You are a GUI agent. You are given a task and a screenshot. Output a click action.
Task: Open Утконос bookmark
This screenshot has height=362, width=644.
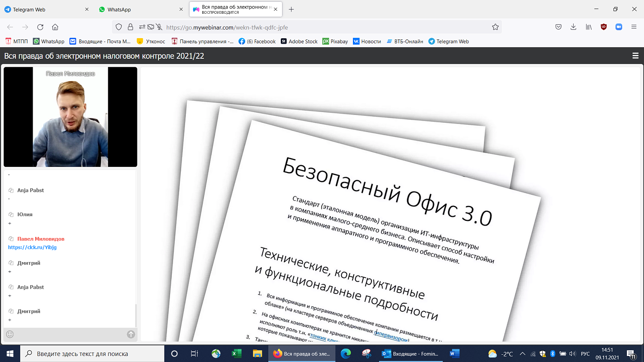pyautogui.click(x=151, y=42)
